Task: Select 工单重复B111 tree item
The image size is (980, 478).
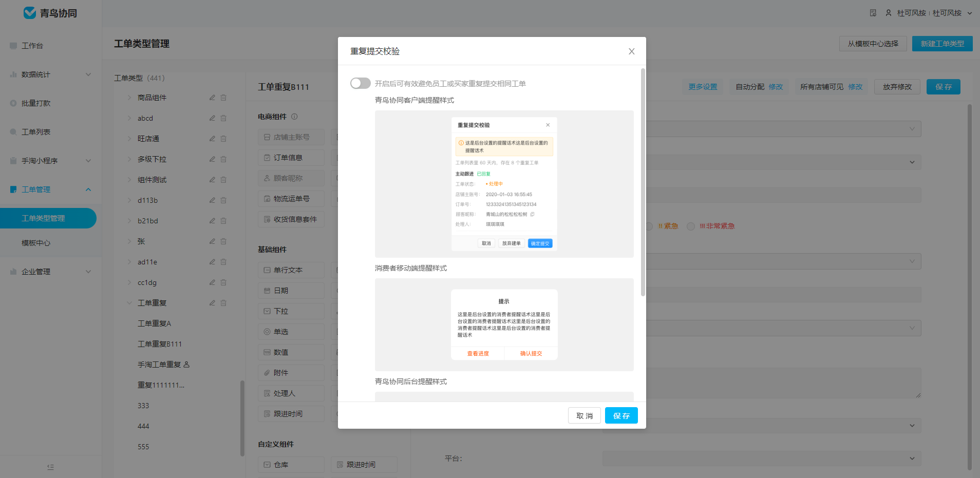Action: click(160, 344)
